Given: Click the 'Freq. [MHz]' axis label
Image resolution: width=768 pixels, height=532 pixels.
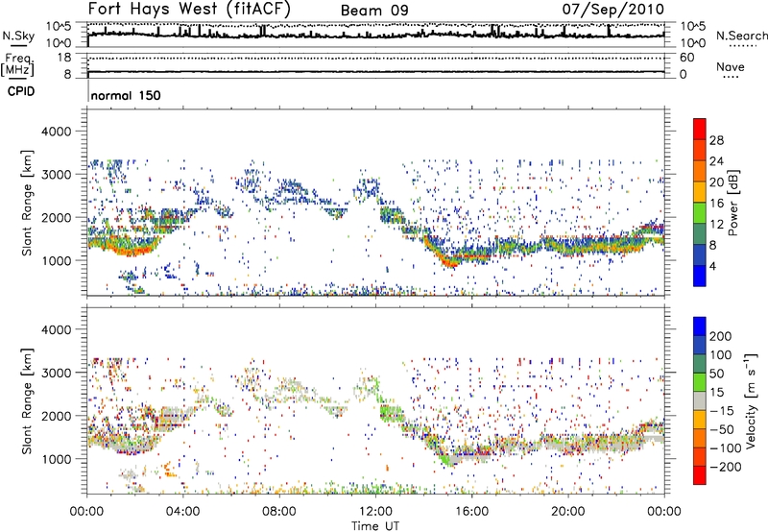Looking at the screenshot, I should (17, 64).
